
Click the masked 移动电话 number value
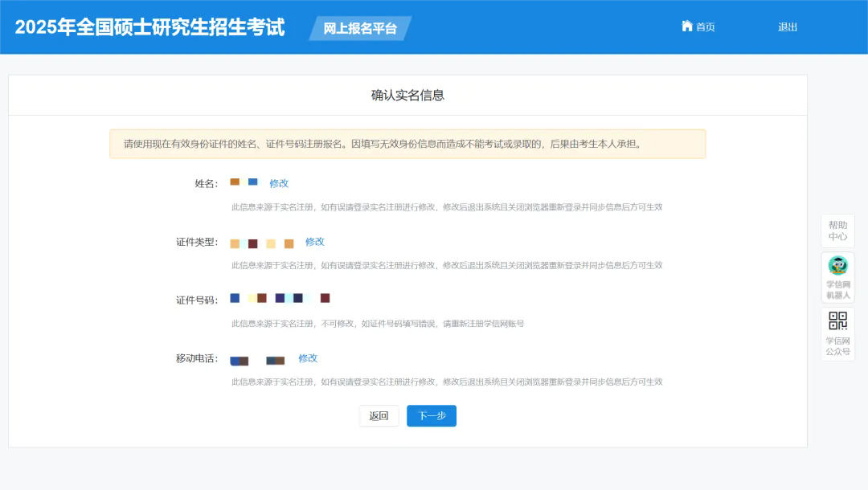[257, 361]
